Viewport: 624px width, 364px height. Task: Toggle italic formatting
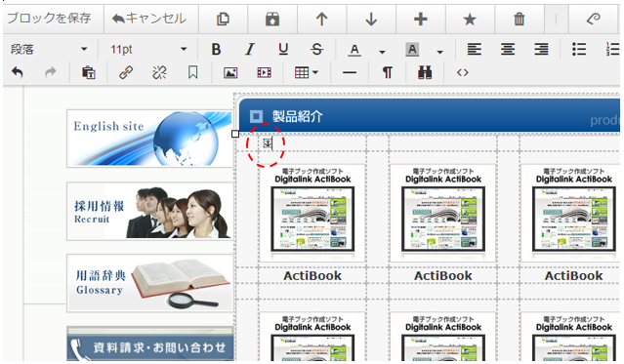250,50
